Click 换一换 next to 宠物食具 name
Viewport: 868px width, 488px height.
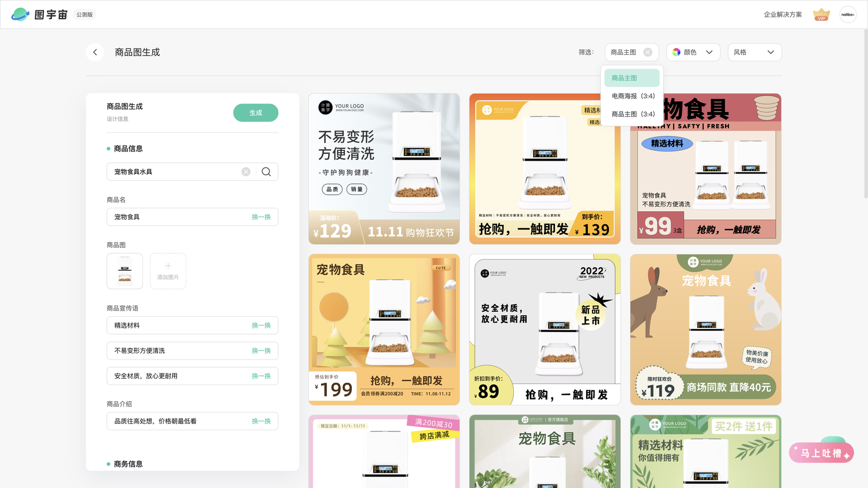pos(261,217)
